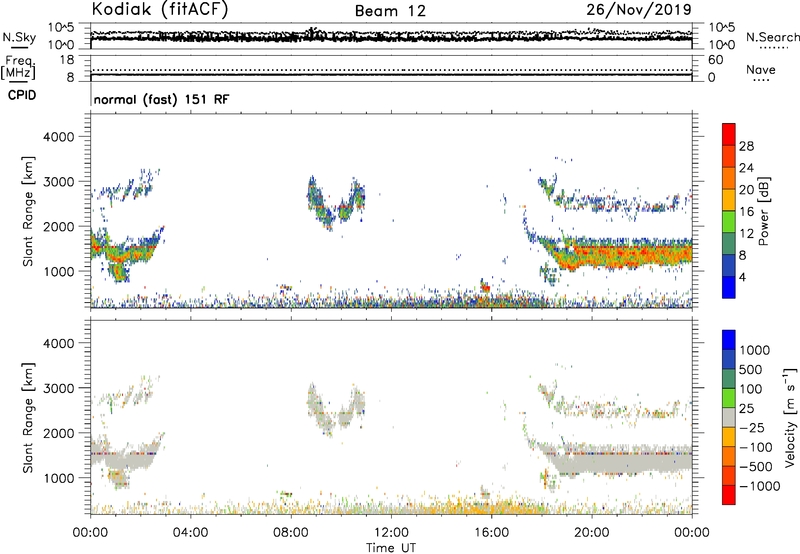Select the Beam 12 header text
This screenshot has height=554, width=800.
click(390, 11)
